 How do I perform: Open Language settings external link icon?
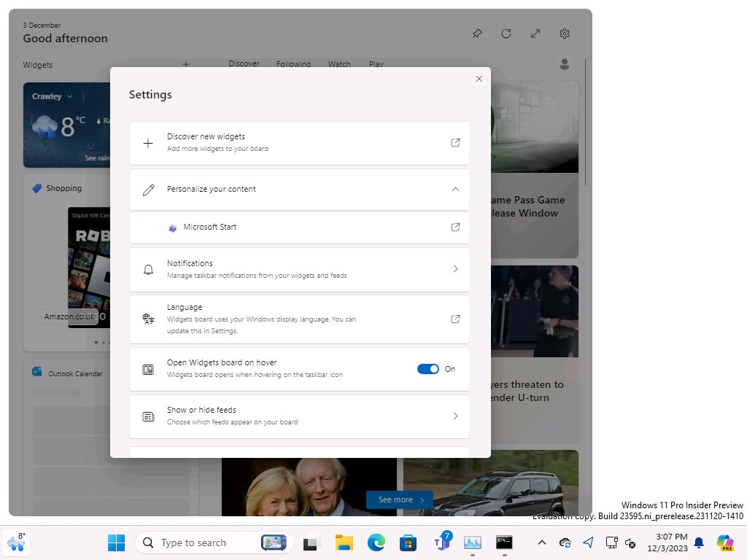click(x=455, y=319)
